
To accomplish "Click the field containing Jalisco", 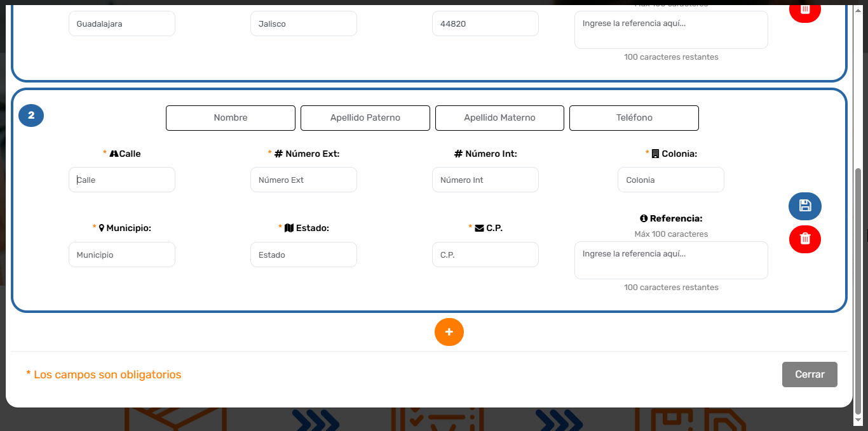I will (x=304, y=23).
